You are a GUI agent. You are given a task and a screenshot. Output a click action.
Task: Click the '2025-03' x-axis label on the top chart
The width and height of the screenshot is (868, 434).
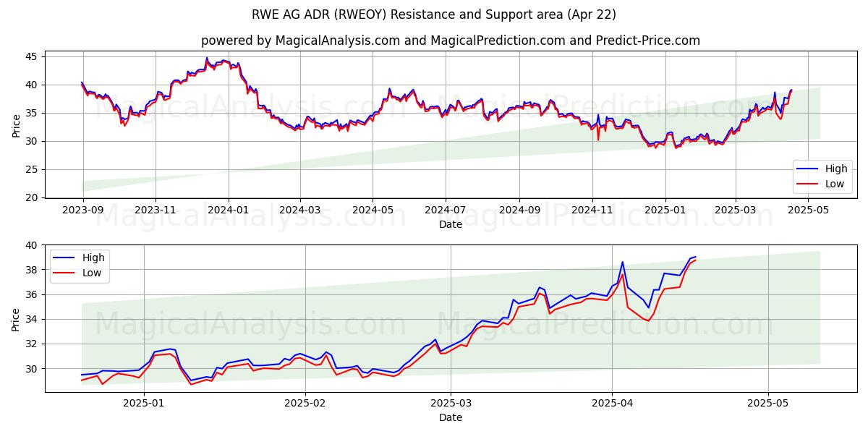[736, 210]
